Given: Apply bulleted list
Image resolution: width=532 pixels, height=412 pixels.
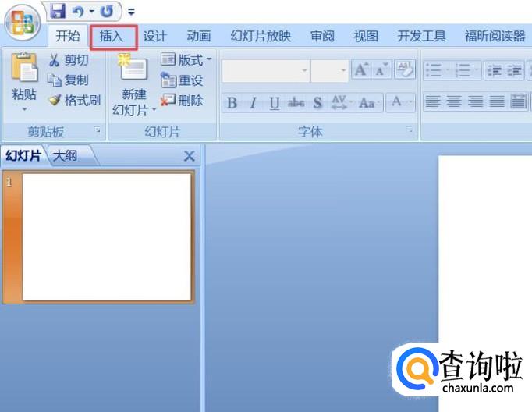Looking at the screenshot, I should [x=438, y=70].
